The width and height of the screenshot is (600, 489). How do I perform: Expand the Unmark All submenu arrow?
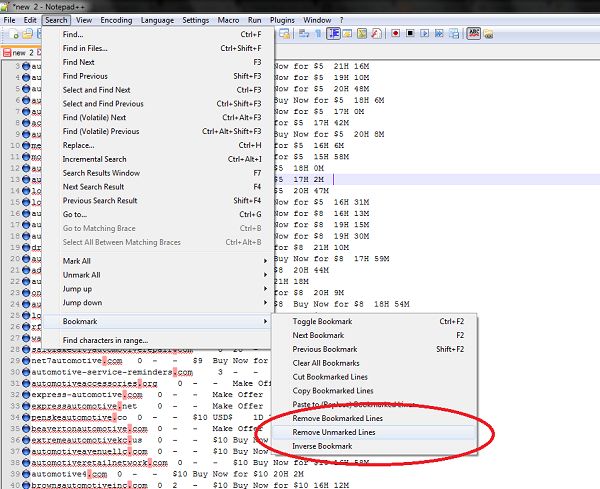coord(265,275)
